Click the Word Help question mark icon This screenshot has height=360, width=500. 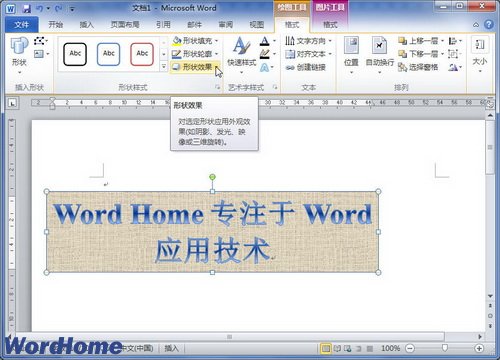coord(489,25)
